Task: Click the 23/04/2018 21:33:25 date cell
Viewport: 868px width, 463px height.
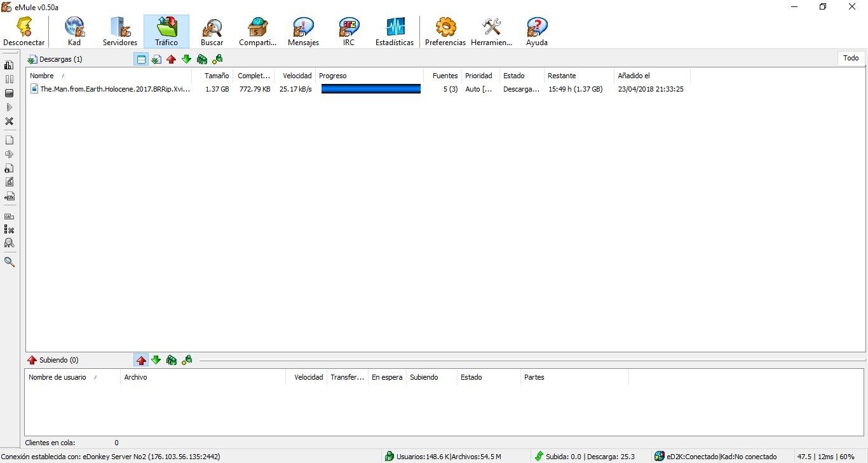Action: [x=651, y=89]
